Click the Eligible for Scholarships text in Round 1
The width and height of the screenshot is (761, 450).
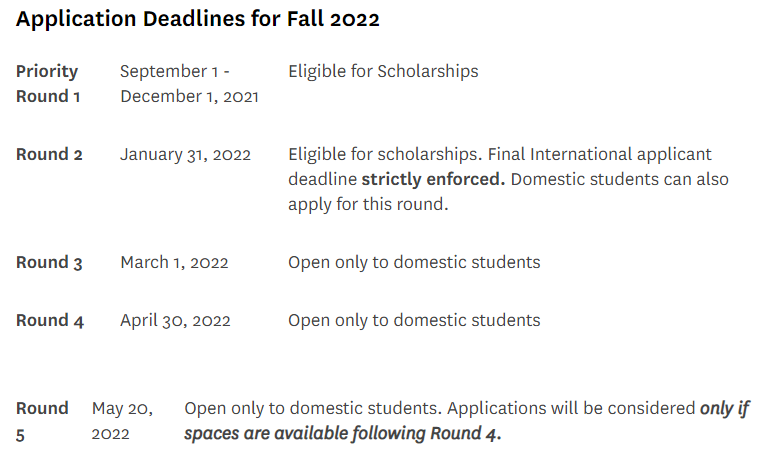point(383,71)
